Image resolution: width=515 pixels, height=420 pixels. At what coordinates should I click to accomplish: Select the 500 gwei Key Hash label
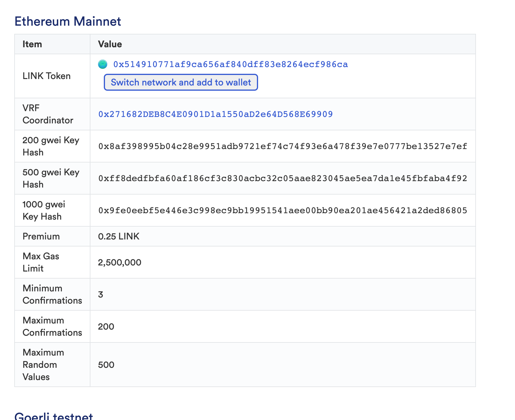tap(51, 178)
